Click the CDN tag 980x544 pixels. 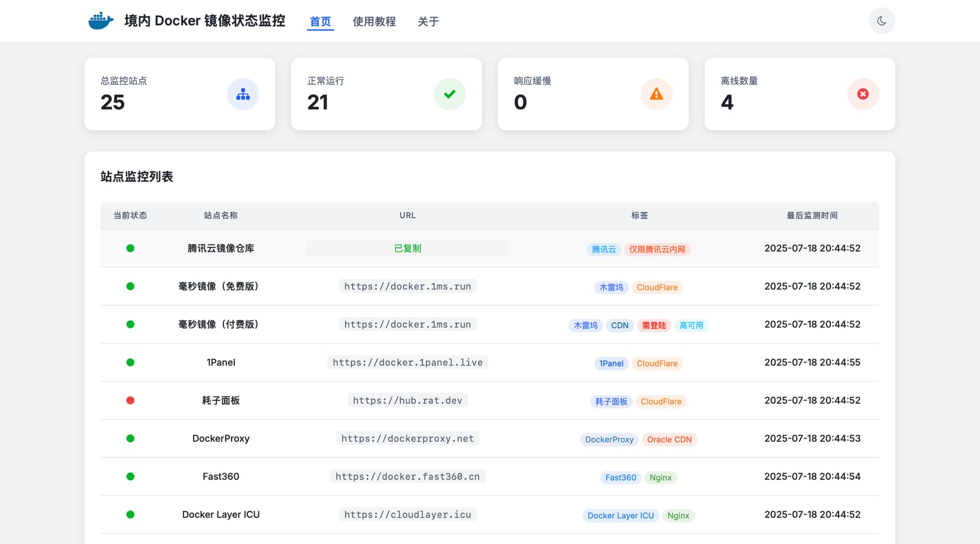620,325
